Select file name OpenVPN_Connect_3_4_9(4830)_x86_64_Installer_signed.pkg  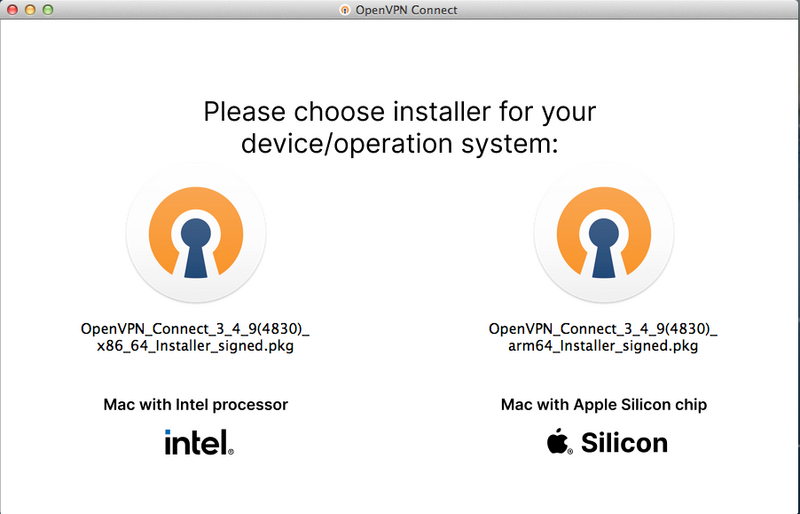195,337
